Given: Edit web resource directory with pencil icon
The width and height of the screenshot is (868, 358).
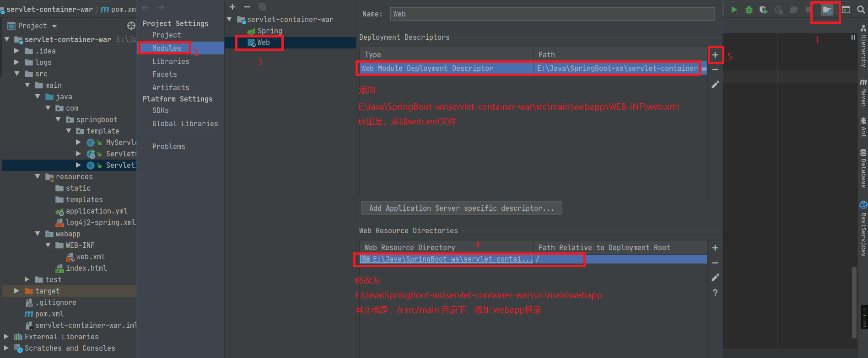Looking at the screenshot, I should [x=715, y=278].
